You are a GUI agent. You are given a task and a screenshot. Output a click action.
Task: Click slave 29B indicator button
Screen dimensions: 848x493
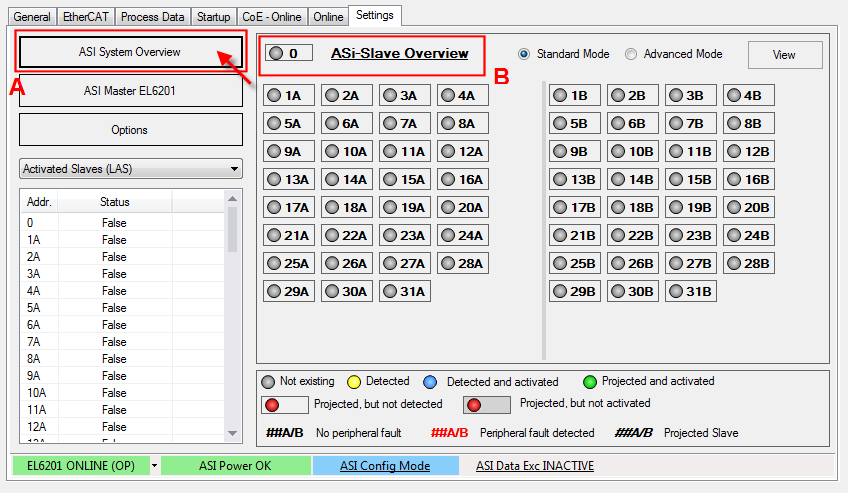[575, 291]
